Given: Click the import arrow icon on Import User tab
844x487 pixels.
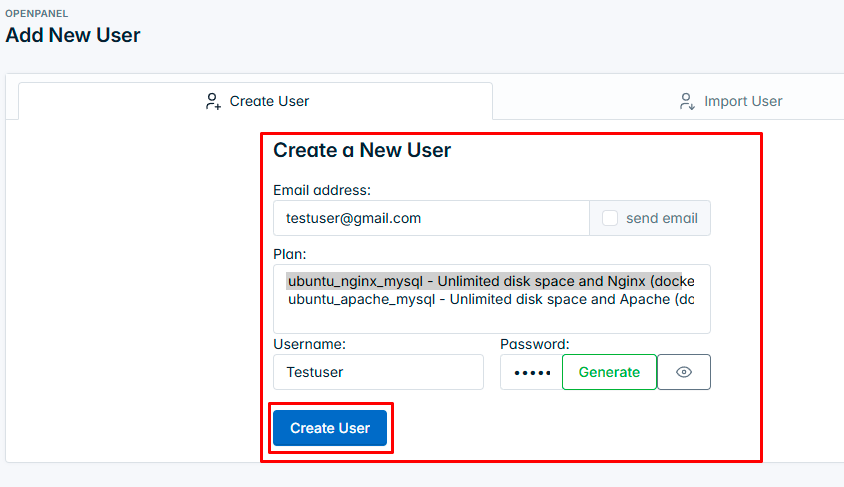Looking at the screenshot, I should pyautogui.click(x=687, y=101).
